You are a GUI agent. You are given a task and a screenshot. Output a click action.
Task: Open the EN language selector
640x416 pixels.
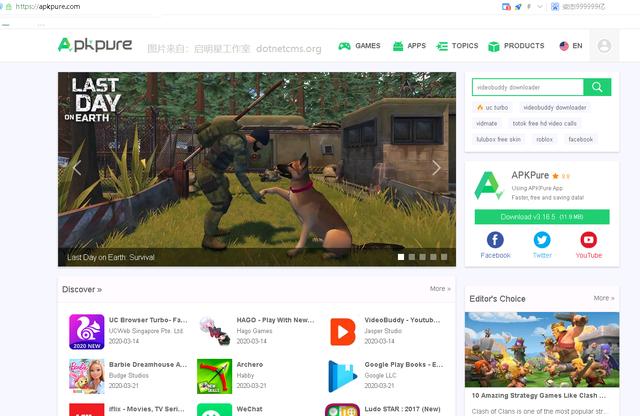tap(571, 46)
